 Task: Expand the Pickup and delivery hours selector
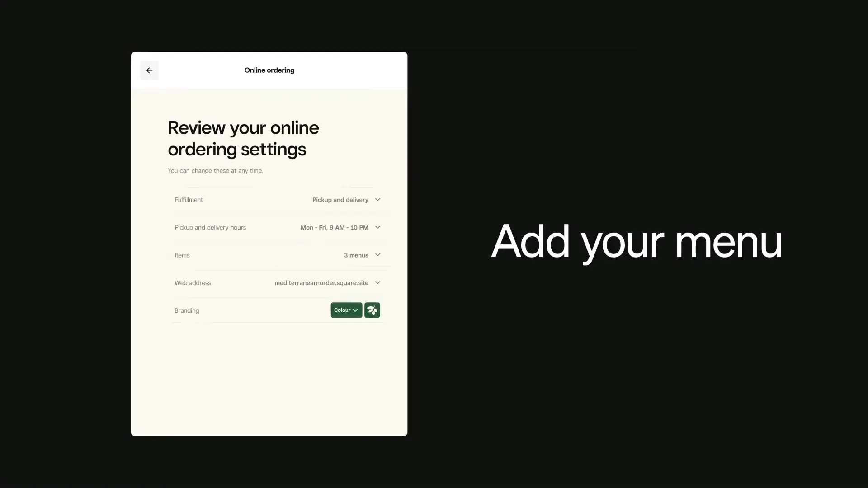(x=378, y=227)
